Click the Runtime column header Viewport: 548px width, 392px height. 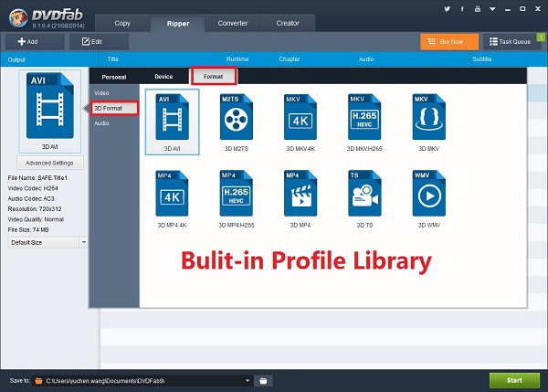(x=237, y=59)
